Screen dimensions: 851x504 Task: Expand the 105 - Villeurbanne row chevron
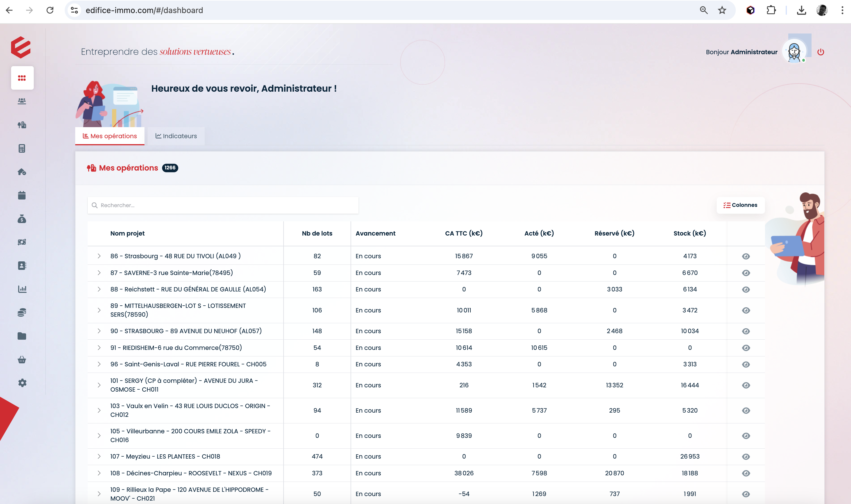tap(99, 435)
